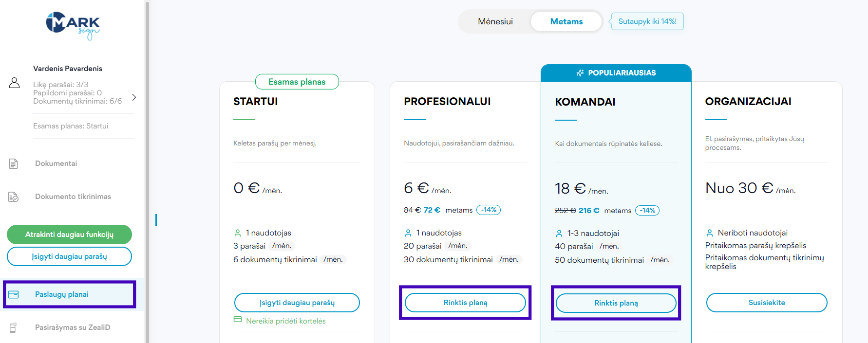Screen dimensions: 868x343
Task: Expand user account details chevron
Action: click(134, 97)
